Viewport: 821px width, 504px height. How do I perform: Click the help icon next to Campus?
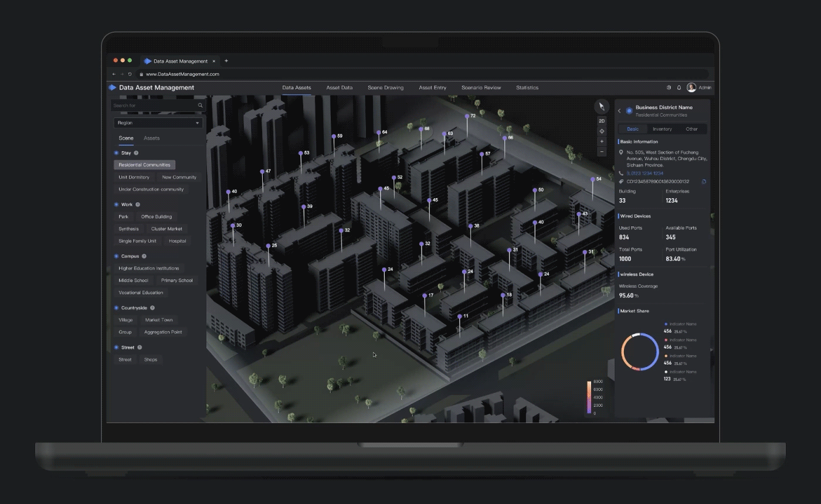coord(144,256)
